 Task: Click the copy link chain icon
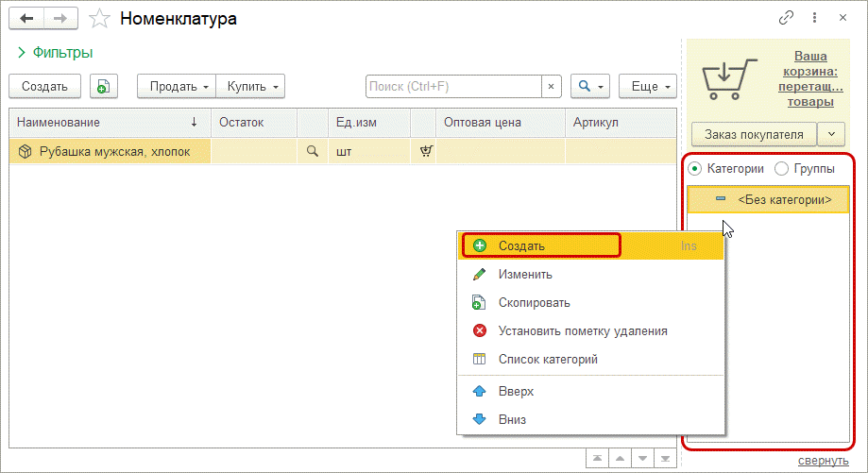[786, 18]
